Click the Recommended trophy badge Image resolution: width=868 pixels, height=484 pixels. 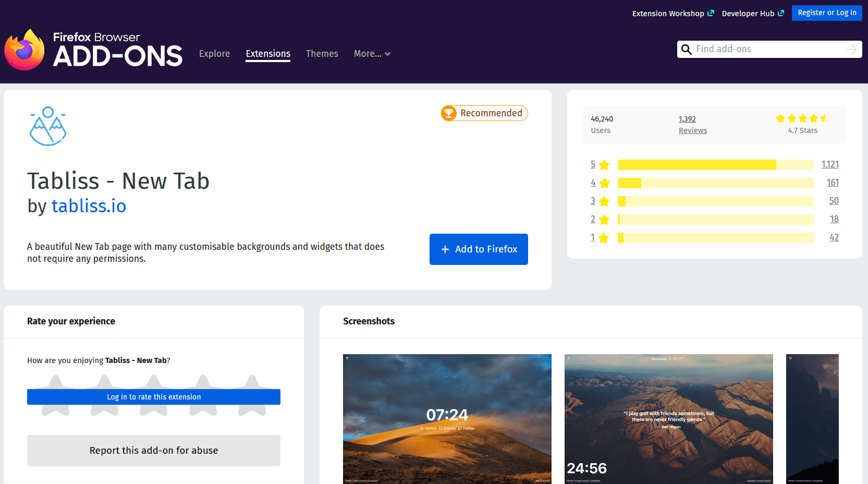[449, 113]
